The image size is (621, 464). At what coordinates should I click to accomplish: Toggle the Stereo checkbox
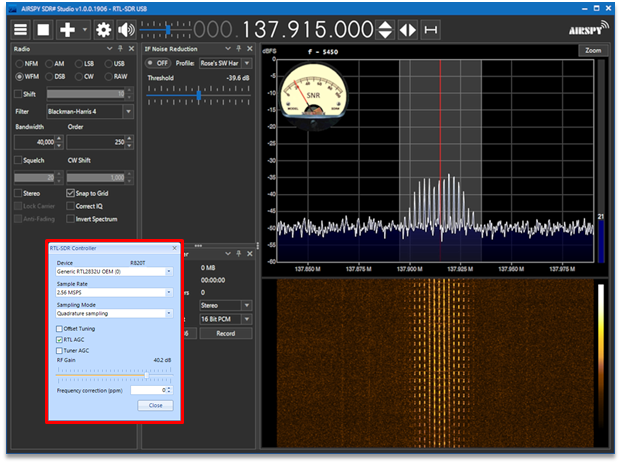tap(18, 193)
